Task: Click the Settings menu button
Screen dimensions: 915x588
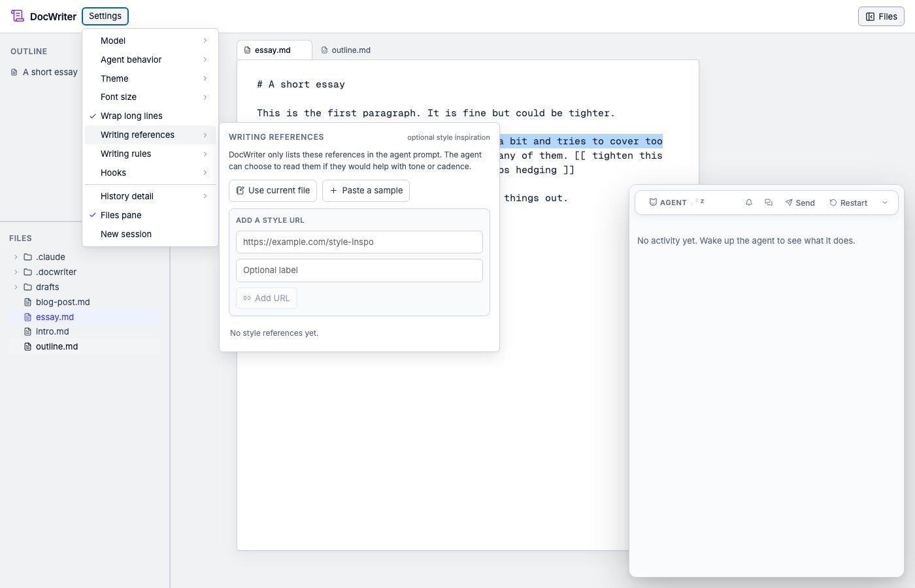Action: (x=105, y=16)
